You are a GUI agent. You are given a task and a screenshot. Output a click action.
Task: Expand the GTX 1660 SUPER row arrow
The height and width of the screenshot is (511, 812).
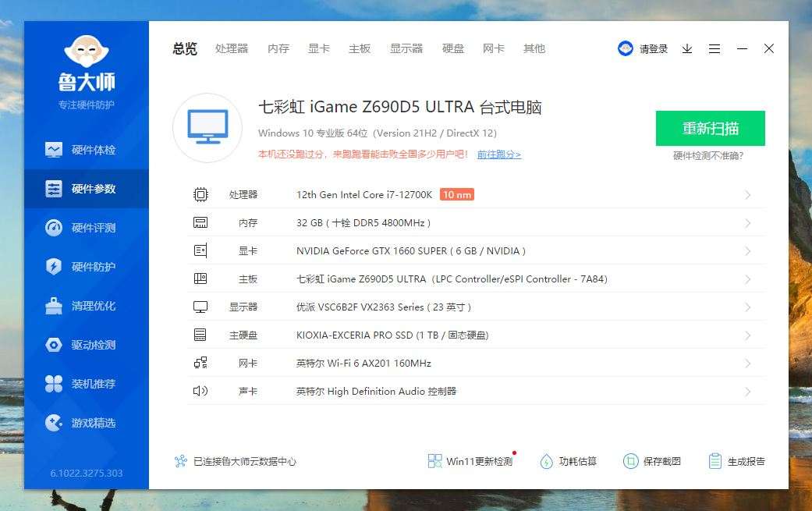pyautogui.click(x=748, y=251)
